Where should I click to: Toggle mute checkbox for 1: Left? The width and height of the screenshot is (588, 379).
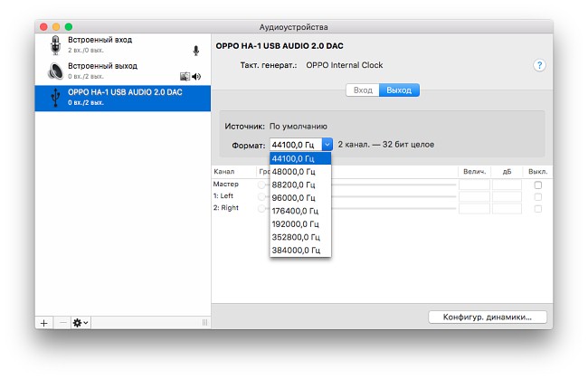point(538,196)
